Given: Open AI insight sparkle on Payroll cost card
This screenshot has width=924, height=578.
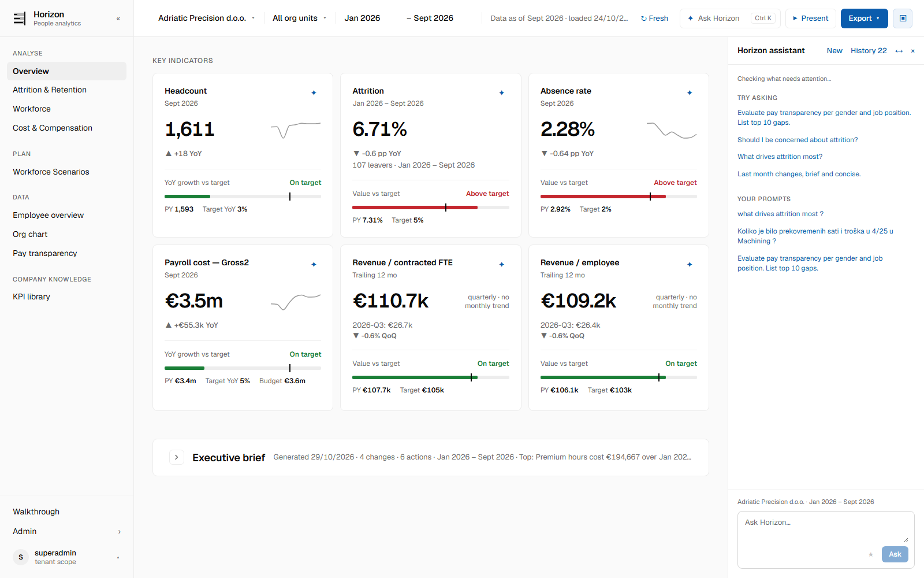Looking at the screenshot, I should [314, 264].
